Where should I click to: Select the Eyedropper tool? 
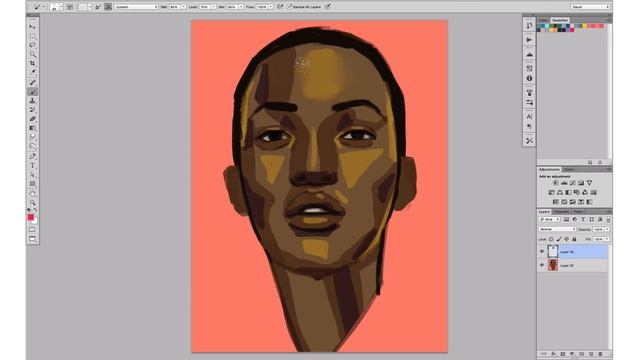(x=33, y=73)
